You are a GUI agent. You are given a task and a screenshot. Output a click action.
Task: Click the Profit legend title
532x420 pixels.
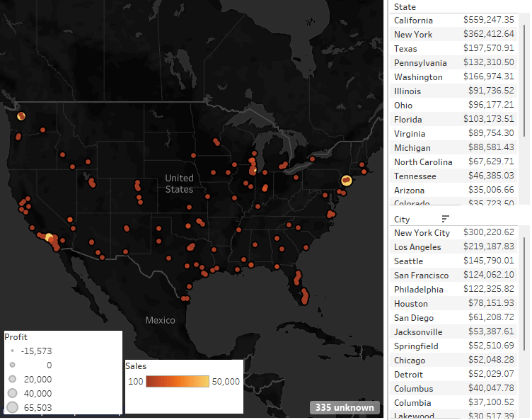click(16, 337)
